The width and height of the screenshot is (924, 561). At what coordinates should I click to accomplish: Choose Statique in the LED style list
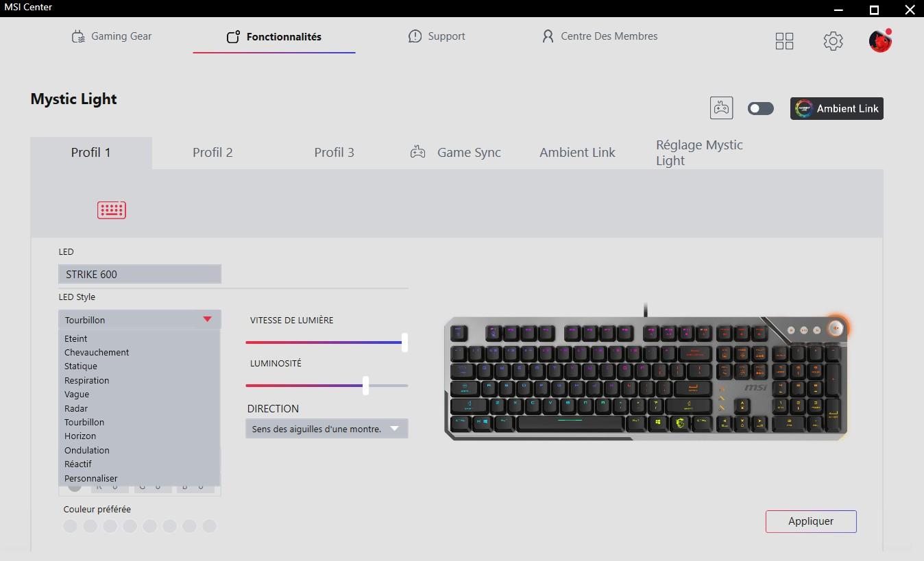(81, 366)
